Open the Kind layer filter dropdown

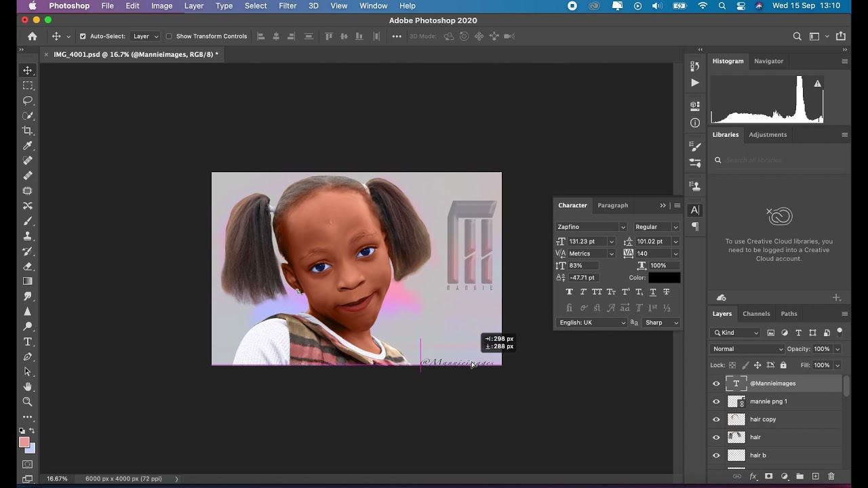coord(736,333)
